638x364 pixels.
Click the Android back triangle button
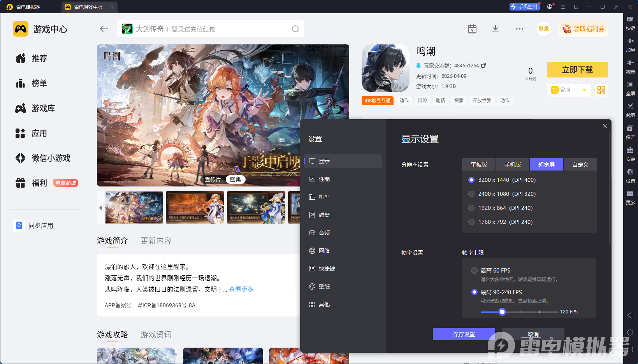tap(630, 315)
